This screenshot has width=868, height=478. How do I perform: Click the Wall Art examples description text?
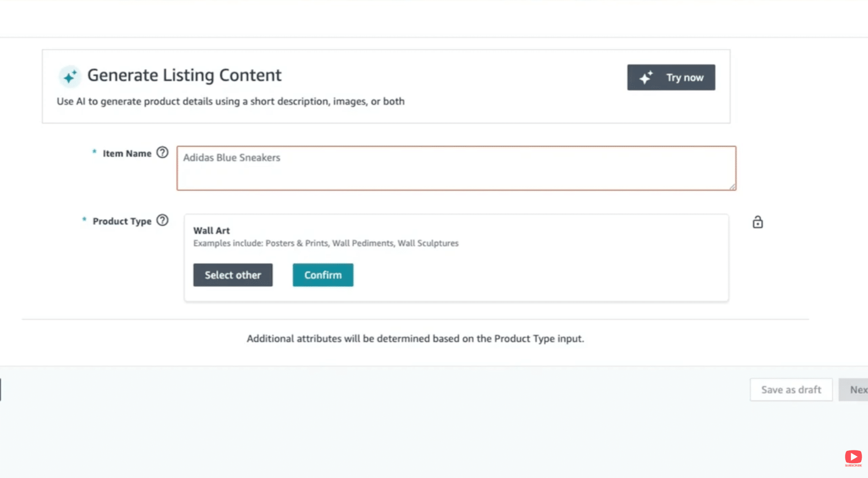(325, 243)
